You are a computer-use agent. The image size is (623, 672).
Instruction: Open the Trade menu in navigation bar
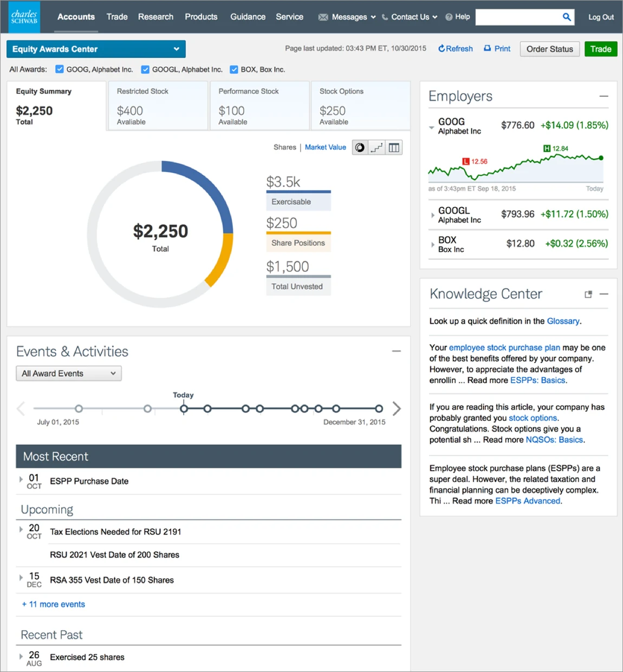coord(117,17)
